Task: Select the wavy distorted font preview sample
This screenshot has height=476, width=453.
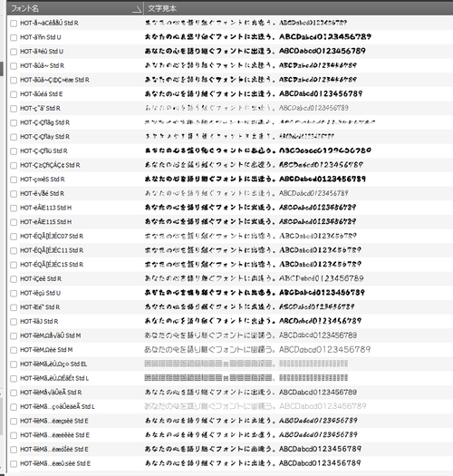Action: 259,122
